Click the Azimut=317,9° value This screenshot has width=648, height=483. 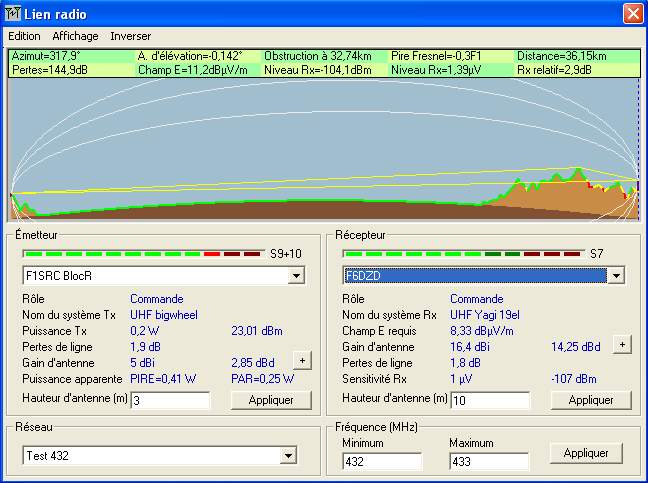(46, 56)
